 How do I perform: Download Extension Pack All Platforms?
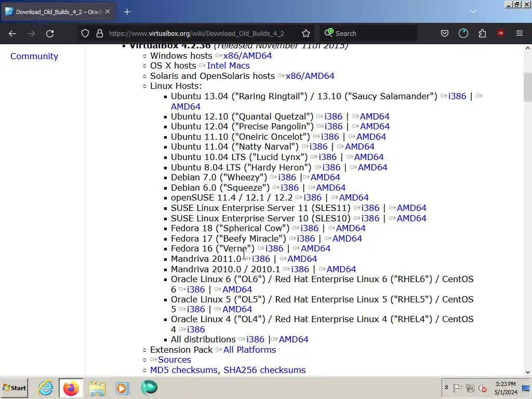[250, 350]
